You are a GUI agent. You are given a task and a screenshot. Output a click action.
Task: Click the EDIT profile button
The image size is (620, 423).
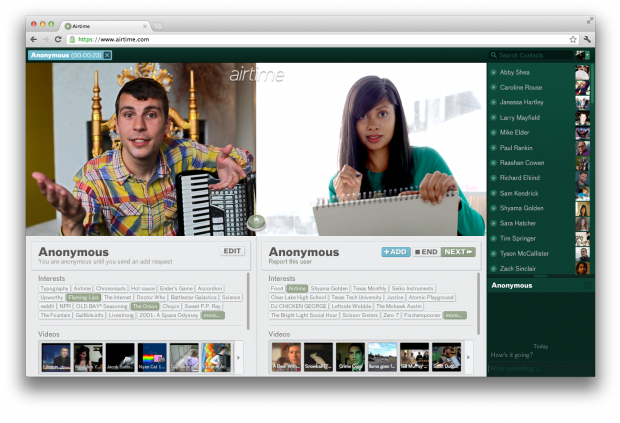point(232,251)
